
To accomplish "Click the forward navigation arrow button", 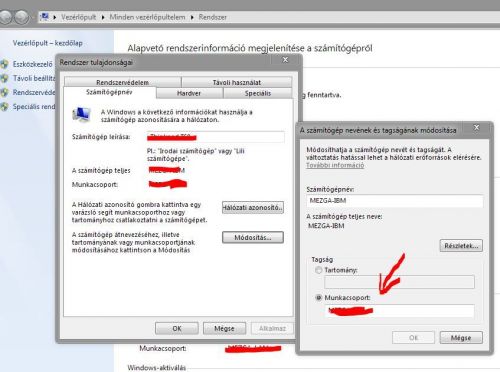I will [22, 17].
